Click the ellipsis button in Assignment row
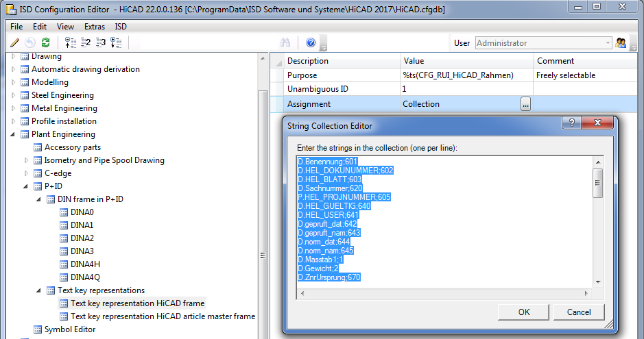 pos(525,104)
